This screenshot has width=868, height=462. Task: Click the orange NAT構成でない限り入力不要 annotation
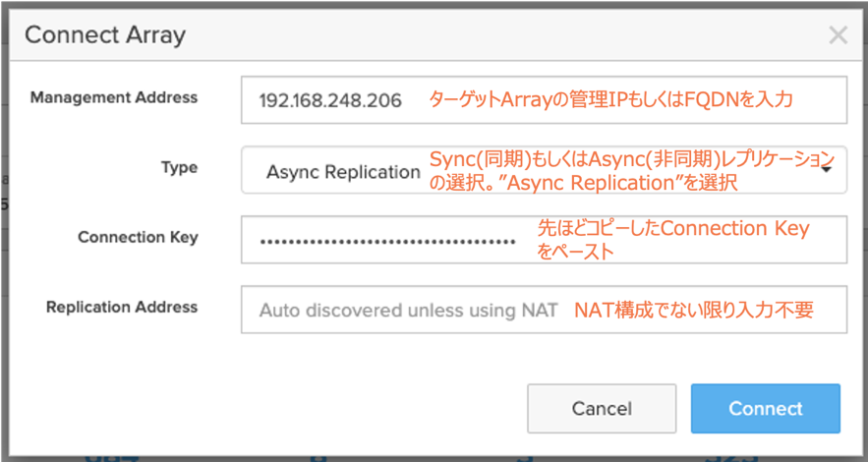pyautogui.click(x=694, y=310)
